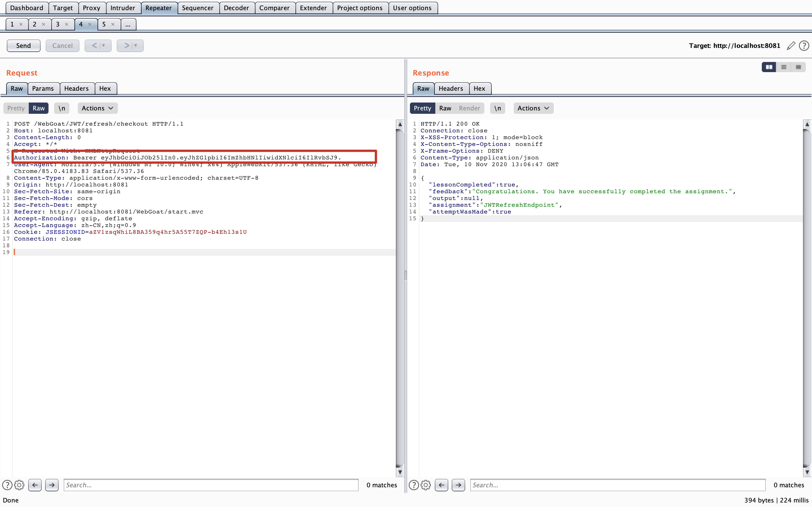Click the response search input field
The image size is (812, 507).
(617, 485)
